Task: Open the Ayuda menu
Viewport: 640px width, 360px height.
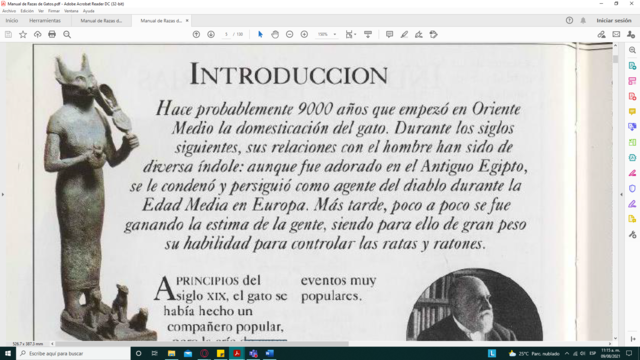Action: coord(89,11)
